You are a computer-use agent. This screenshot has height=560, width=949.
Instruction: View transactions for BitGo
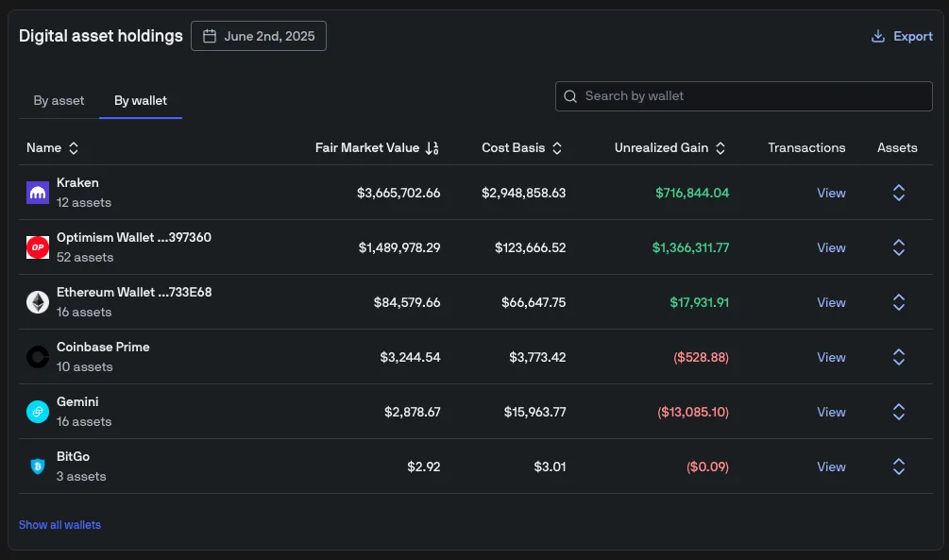coord(831,467)
